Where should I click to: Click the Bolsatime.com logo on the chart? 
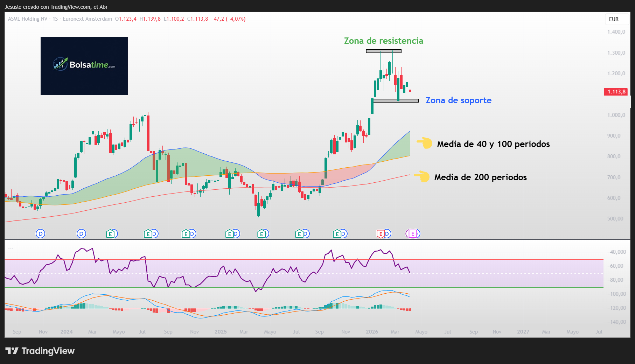pos(84,65)
